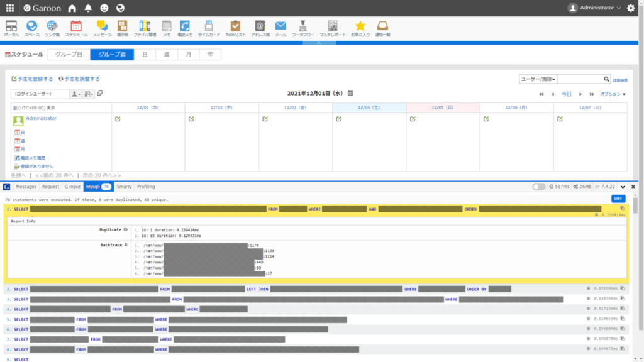Switch to 月 month view tab
Image resolution: width=644 pixels, height=362 pixels.
189,54
